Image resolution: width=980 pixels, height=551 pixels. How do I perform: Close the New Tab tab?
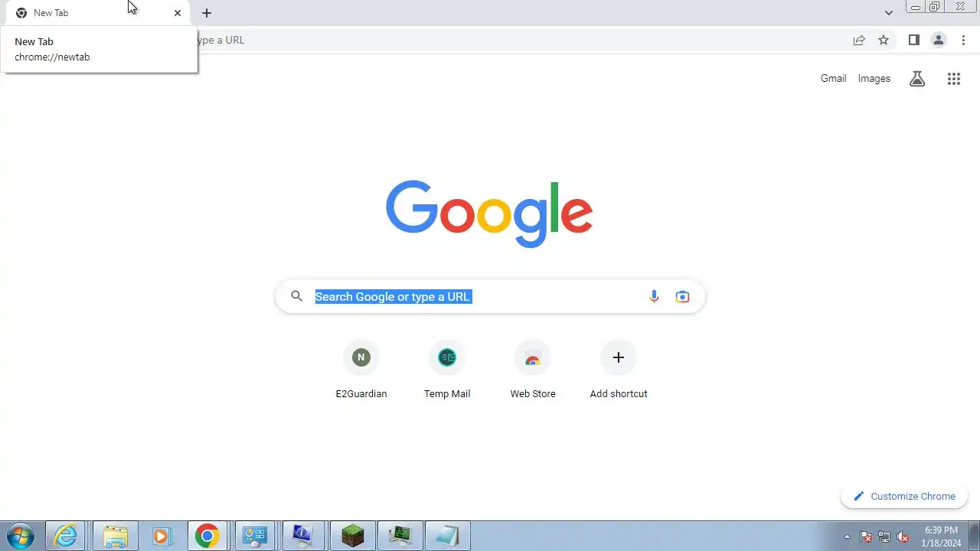(x=178, y=13)
